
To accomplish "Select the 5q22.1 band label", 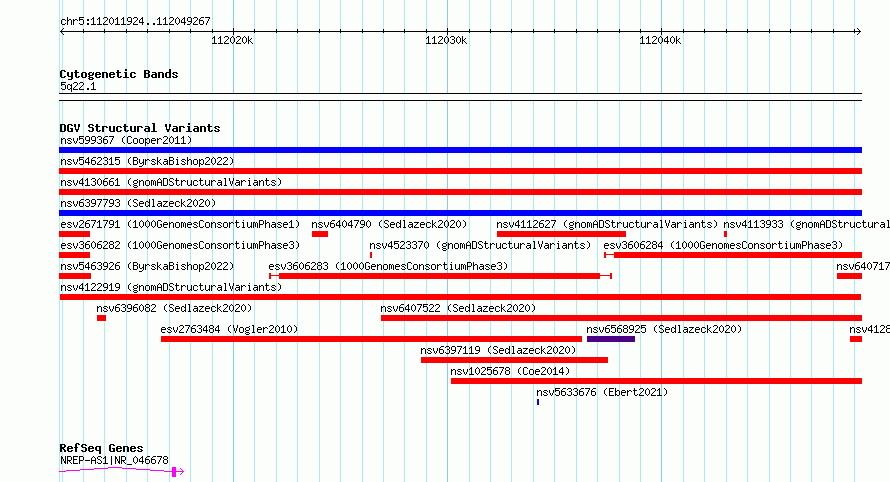I will [x=78, y=86].
